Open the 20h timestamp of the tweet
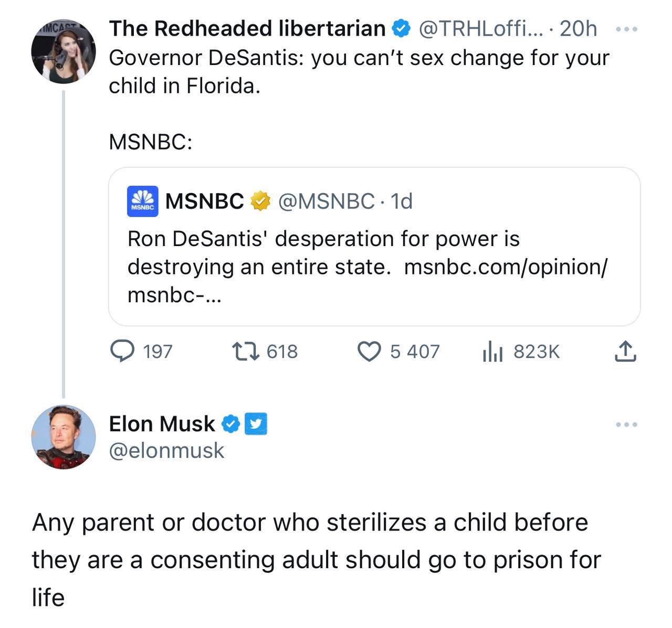The image size is (672, 628). click(578, 29)
